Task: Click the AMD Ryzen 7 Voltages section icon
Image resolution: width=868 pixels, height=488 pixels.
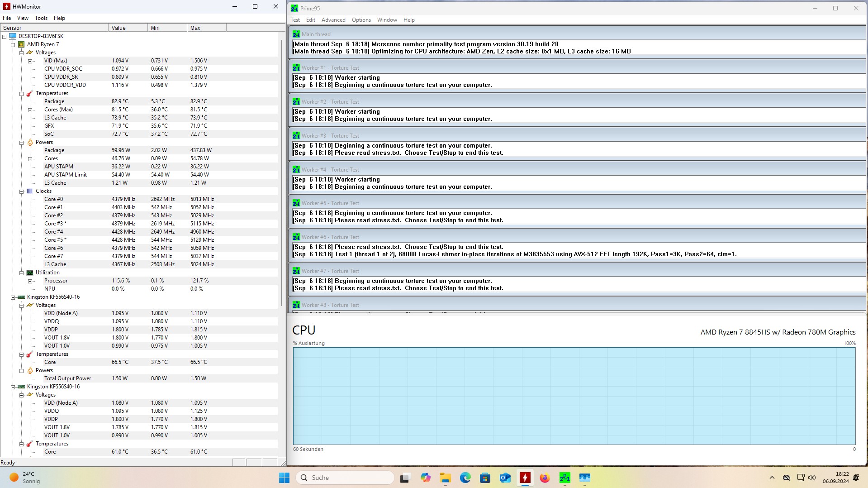Action: [30, 53]
